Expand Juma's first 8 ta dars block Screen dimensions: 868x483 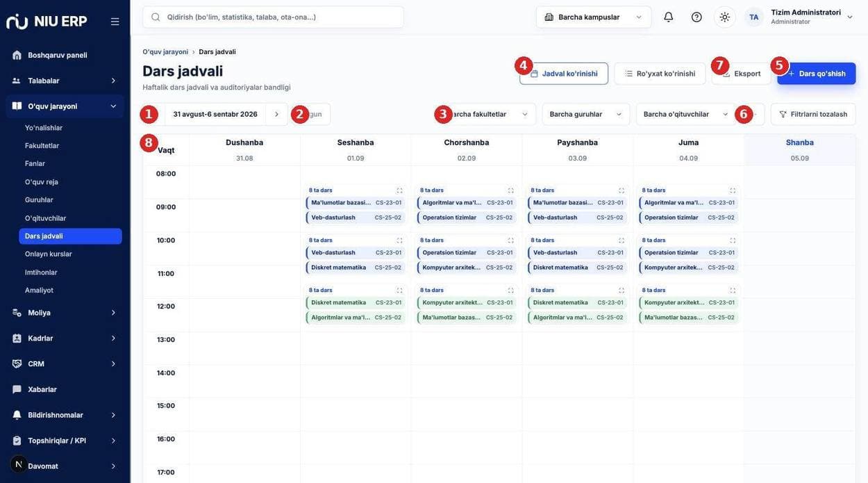[733, 190]
